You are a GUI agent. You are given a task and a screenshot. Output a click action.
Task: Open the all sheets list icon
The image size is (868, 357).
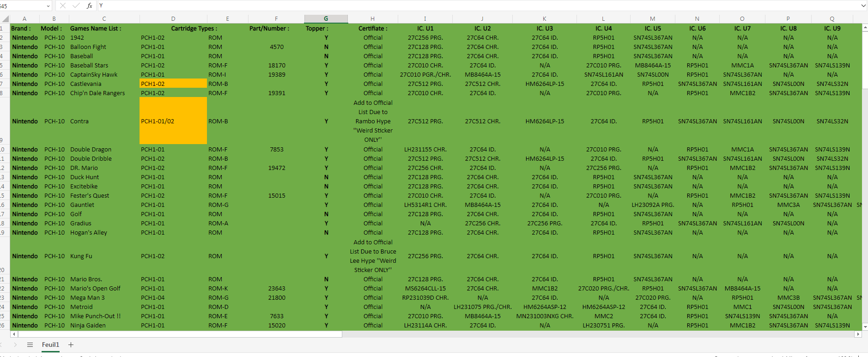click(x=30, y=345)
